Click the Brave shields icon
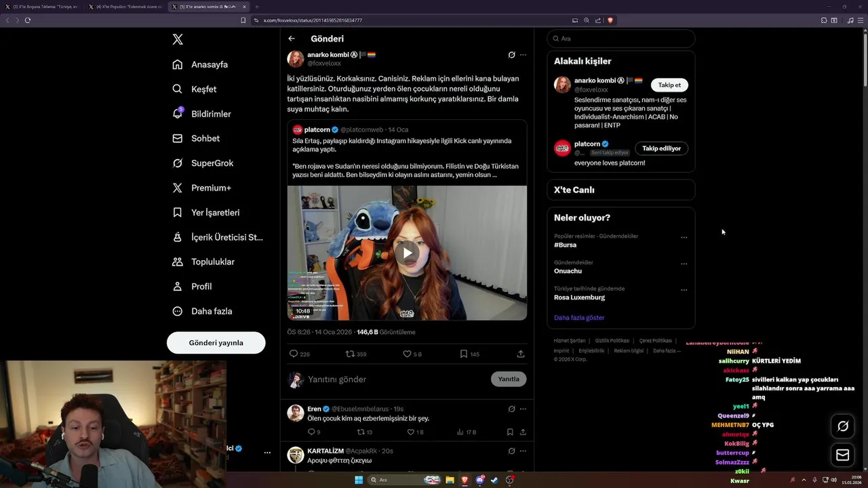Screen dimensions: 868x488 610,20
